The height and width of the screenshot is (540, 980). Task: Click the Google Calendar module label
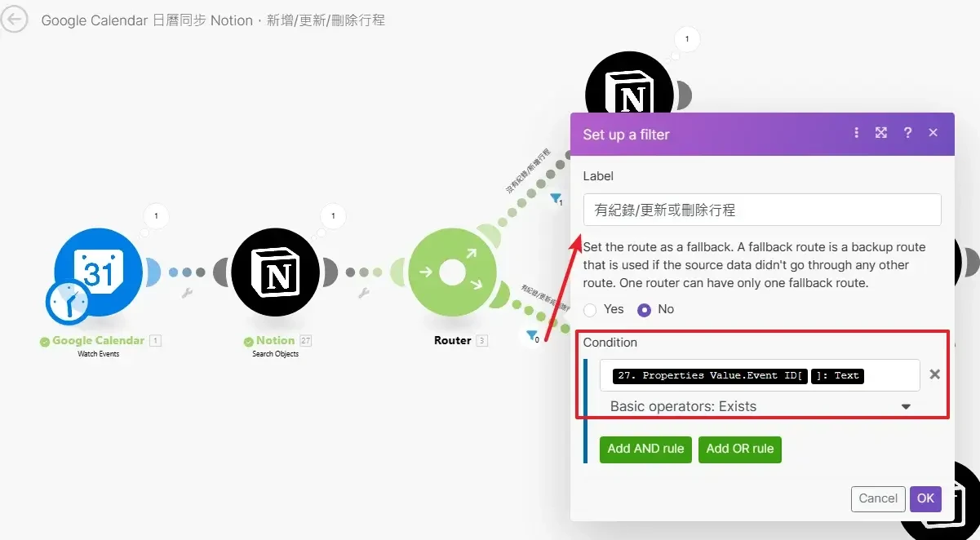pyautogui.click(x=98, y=341)
